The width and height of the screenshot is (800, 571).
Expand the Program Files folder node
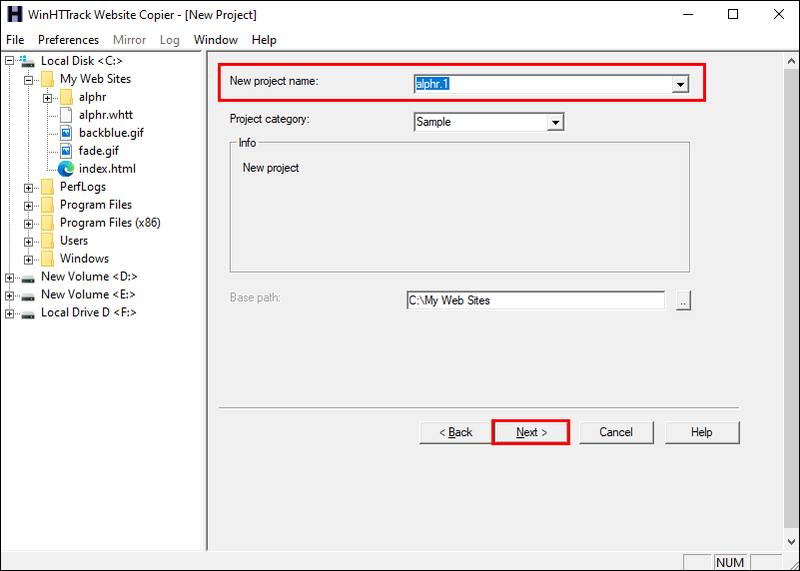click(29, 206)
